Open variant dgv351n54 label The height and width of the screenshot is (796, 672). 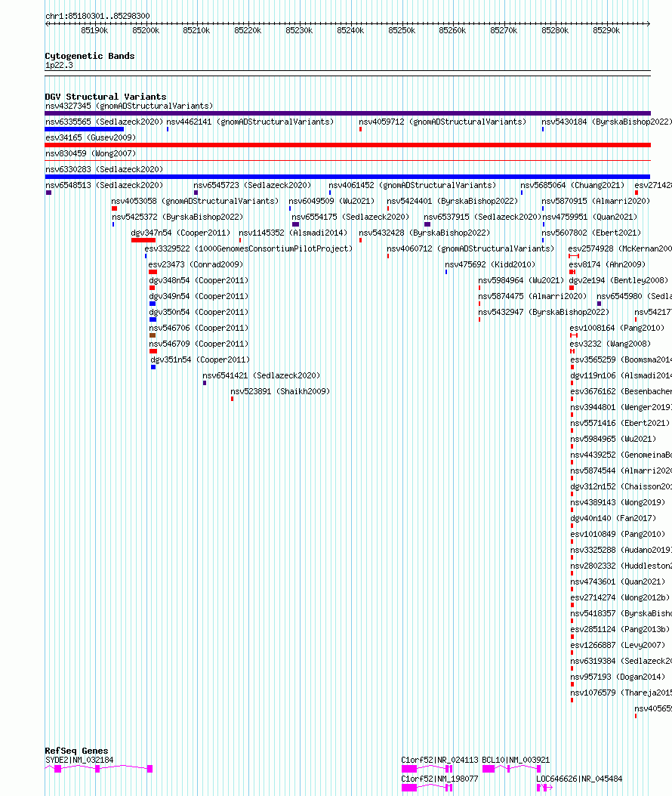[200, 359]
